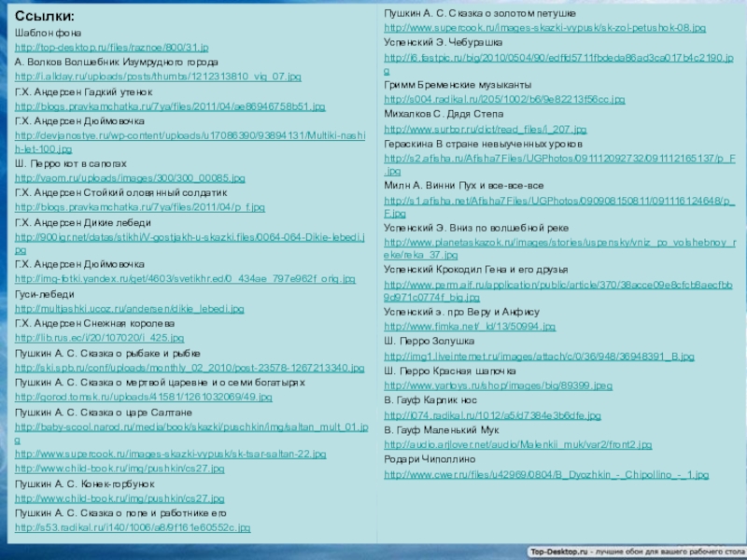Select 'Г.Х. Андерсен Стойкий оловянный солдатик' line
This screenshot has width=747, height=560.
[121, 193]
